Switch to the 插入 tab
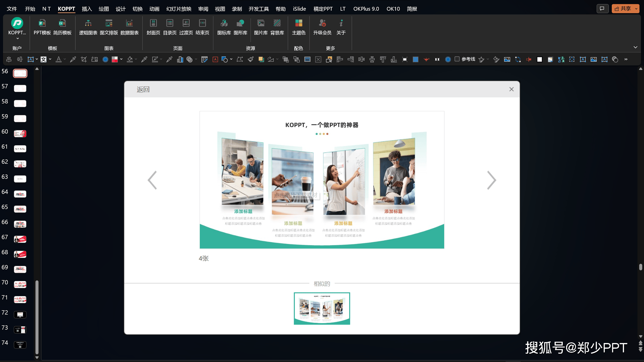Image resolution: width=644 pixels, height=362 pixels. (87, 9)
